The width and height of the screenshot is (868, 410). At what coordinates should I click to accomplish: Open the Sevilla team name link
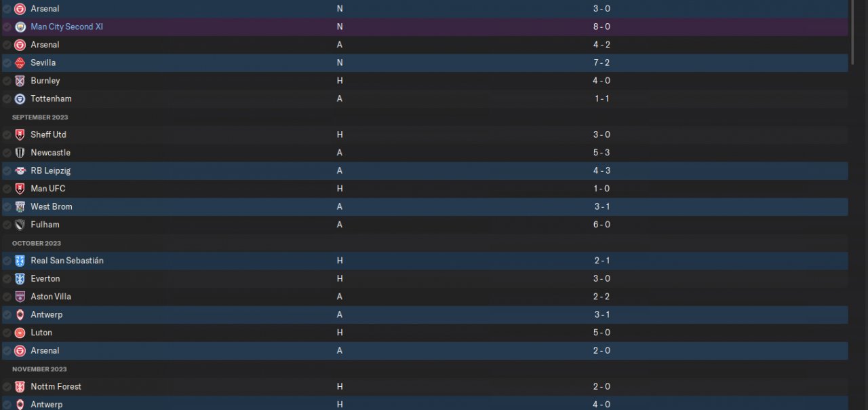tap(43, 63)
